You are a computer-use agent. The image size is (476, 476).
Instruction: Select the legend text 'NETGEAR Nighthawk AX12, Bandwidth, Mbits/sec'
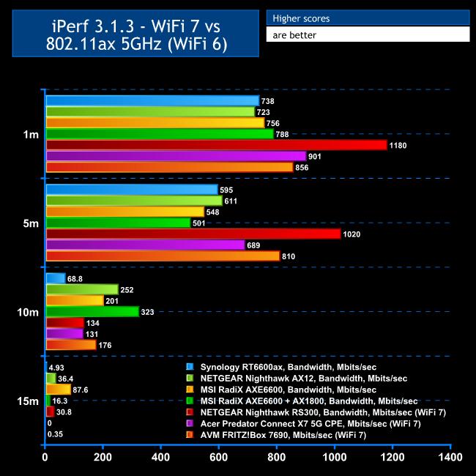304,379
